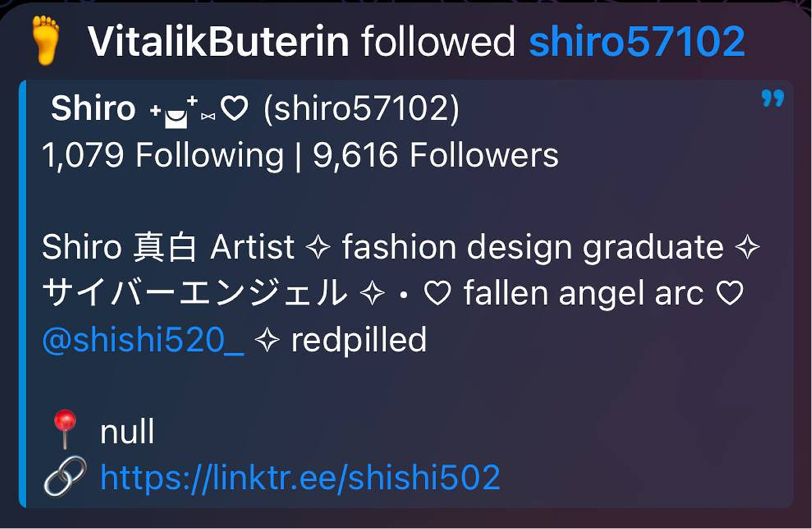Click the null location text
The height and width of the screenshot is (529, 812).
pos(127,431)
